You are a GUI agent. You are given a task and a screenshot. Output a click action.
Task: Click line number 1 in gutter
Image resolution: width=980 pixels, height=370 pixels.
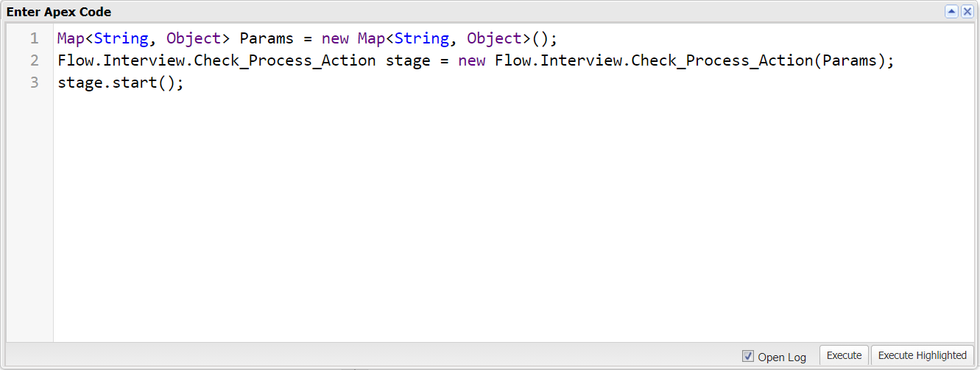(34, 38)
